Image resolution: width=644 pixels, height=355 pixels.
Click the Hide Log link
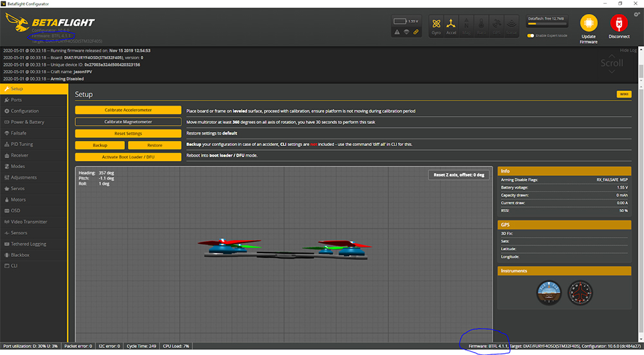pos(628,50)
